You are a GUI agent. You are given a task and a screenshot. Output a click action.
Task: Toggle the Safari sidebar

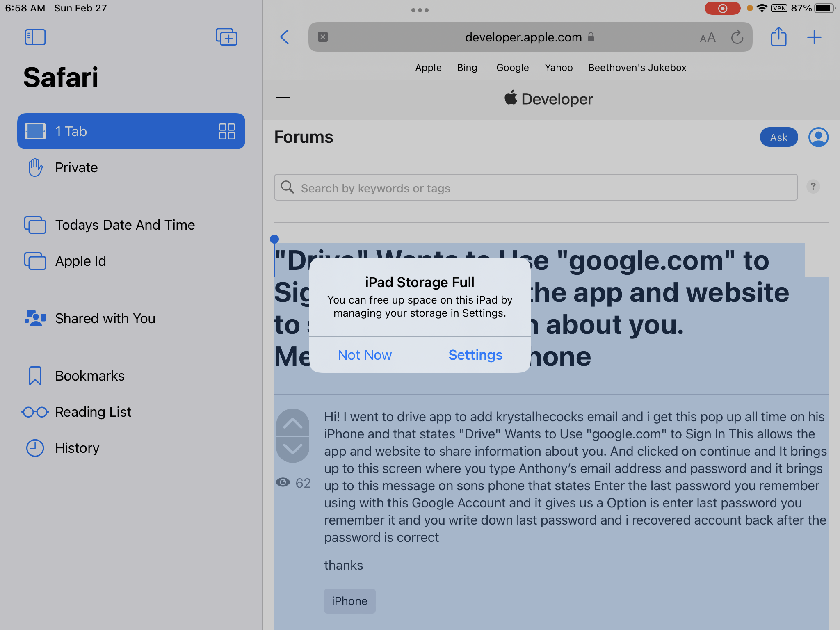point(35,37)
